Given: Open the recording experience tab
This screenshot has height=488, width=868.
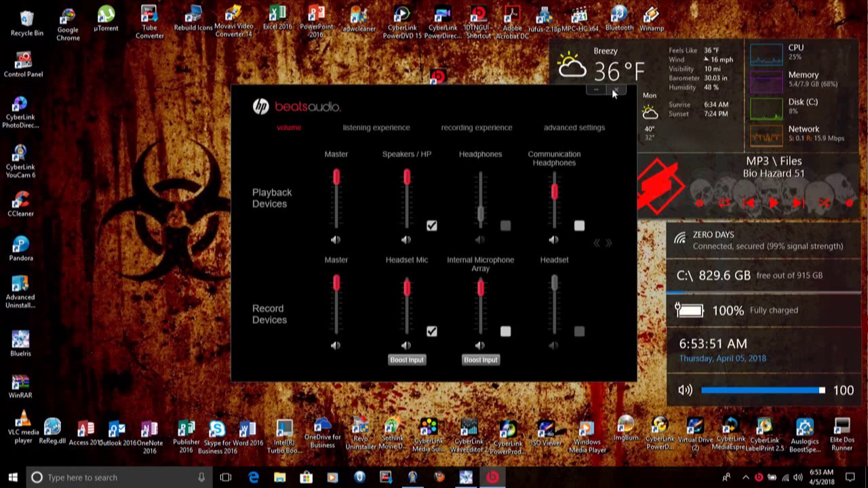Looking at the screenshot, I should 477,127.
